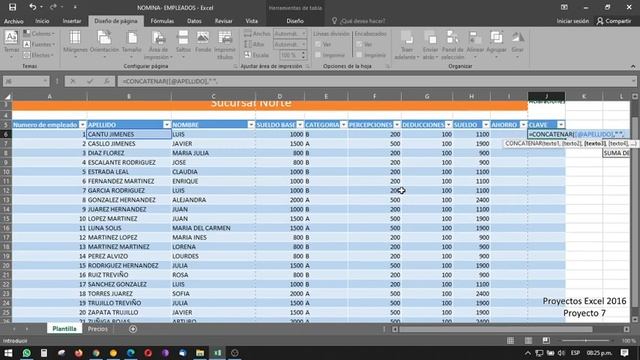Click Iniciar sesión link
The image size is (640, 360).
[573, 21]
